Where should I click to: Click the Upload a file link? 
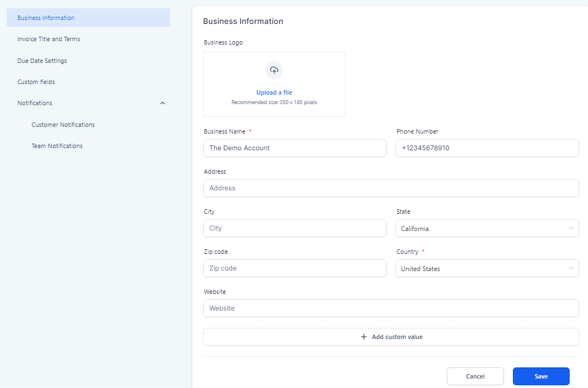[x=274, y=92]
